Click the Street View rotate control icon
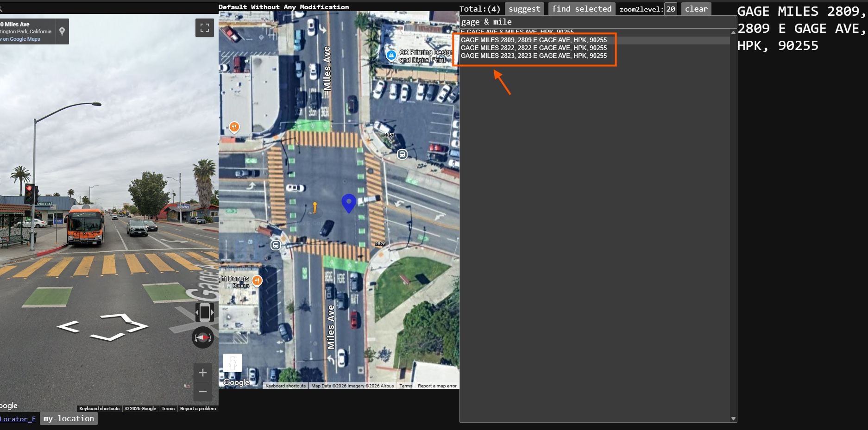The height and width of the screenshot is (430, 868). 205,312
